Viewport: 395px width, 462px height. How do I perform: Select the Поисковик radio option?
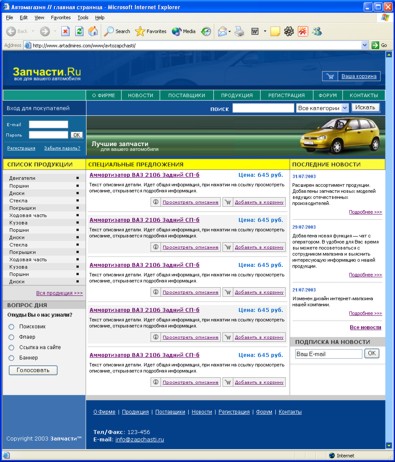pos(11,327)
